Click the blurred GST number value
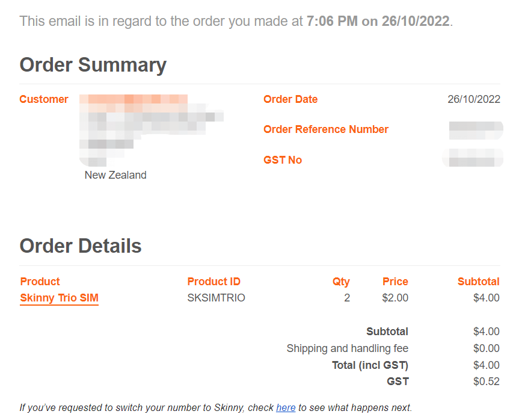519x420 pixels. 473,158
